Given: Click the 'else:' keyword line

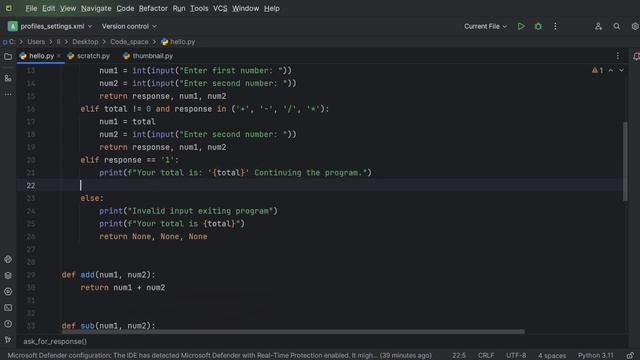Looking at the screenshot, I should 92,198.
